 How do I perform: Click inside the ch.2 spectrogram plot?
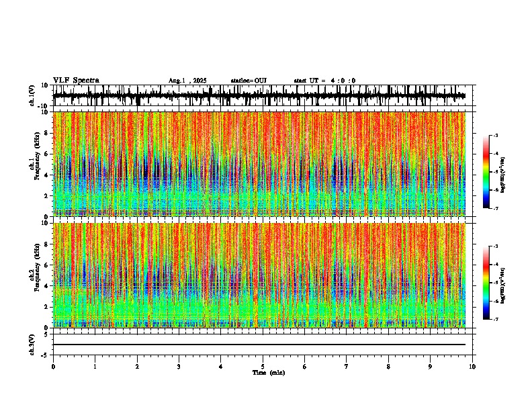pos(259,275)
